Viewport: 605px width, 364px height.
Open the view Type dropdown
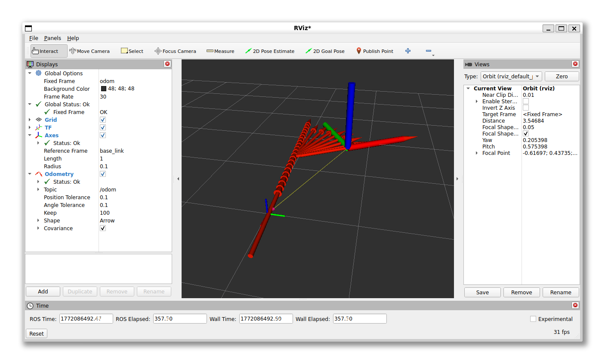point(511,77)
